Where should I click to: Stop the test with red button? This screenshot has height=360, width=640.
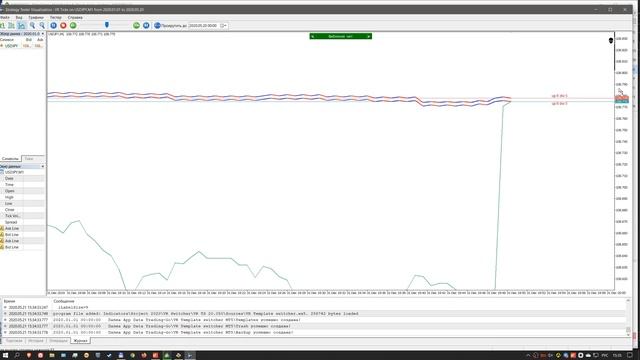(x=63, y=26)
